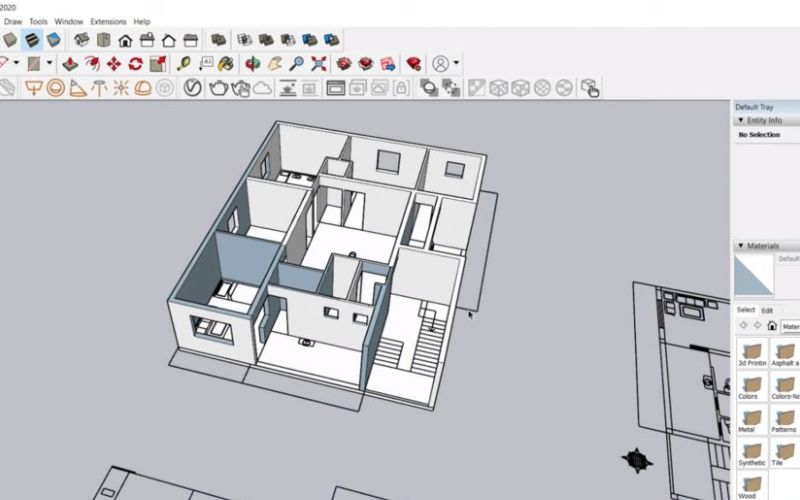This screenshot has height=500, width=800.
Task: Click the user account profile icon
Action: click(x=441, y=64)
